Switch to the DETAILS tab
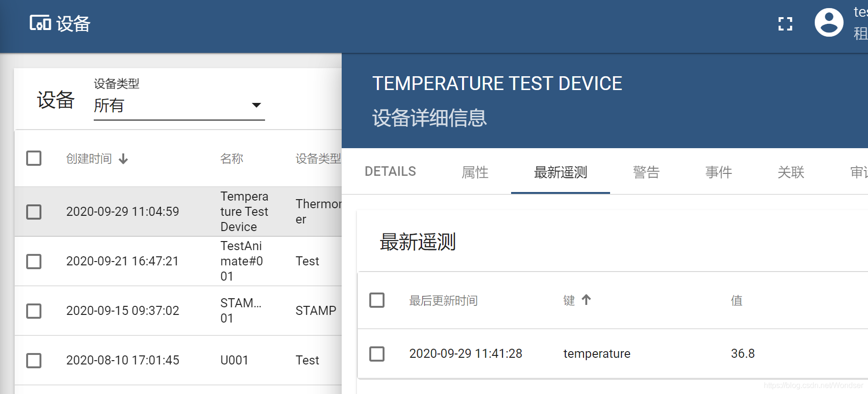 coord(390,172)
